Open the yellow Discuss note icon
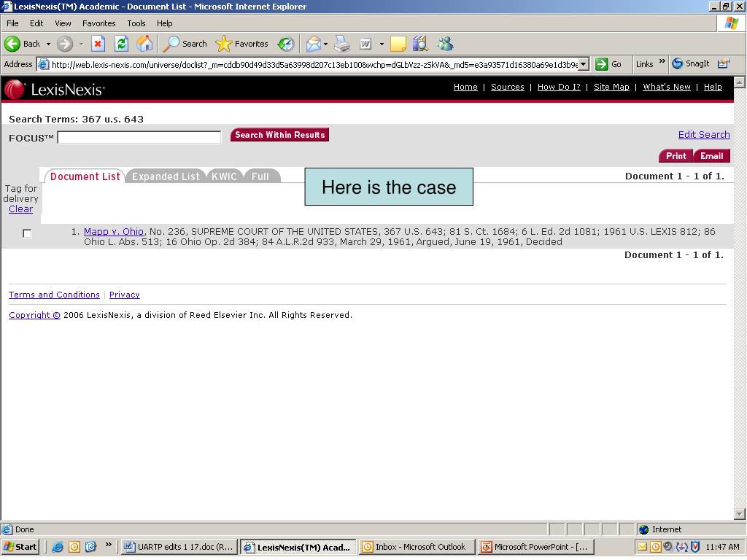 [x=398, y=44]
